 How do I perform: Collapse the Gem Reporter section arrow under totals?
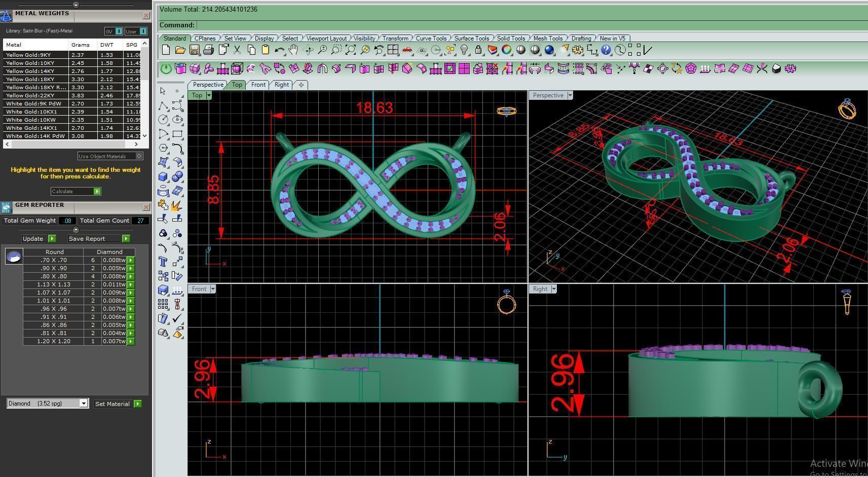[76, 230]
